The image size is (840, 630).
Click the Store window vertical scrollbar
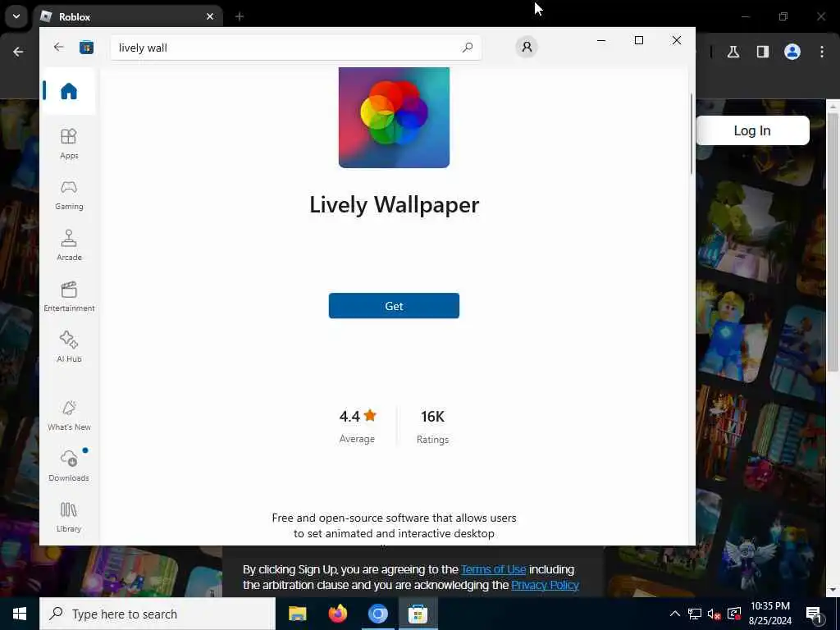pos(691,134)
